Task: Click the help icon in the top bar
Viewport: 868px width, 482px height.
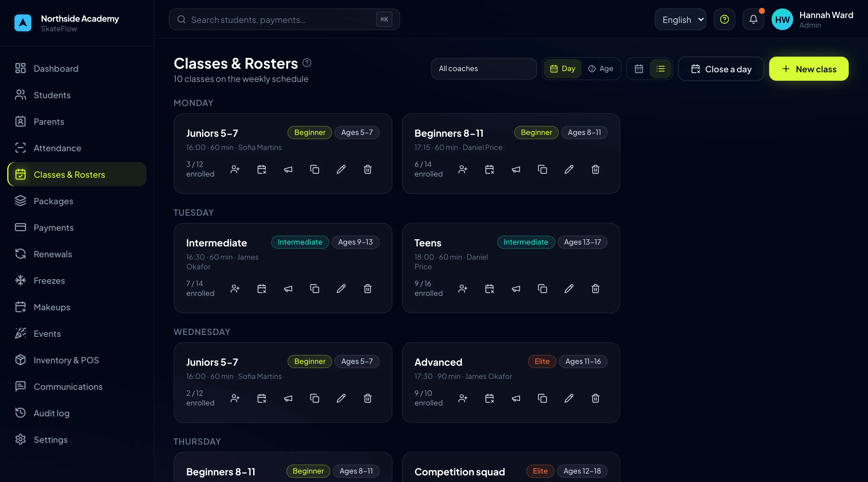Action: click(724, 20)
